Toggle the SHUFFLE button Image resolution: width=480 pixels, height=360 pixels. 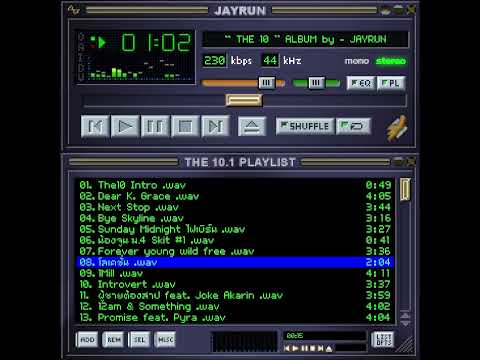click(x=305, y=126)
